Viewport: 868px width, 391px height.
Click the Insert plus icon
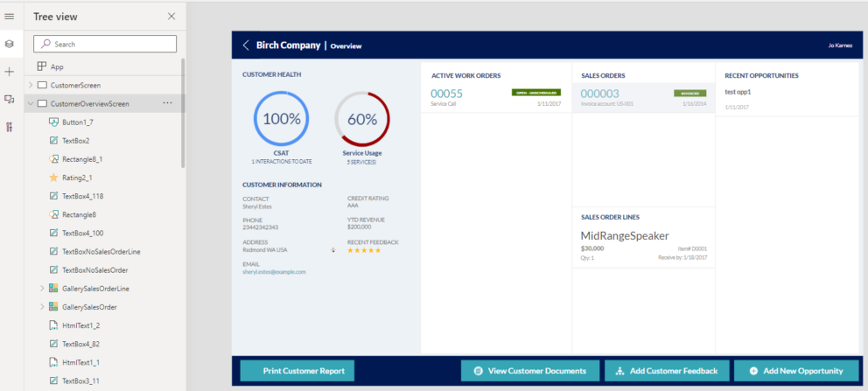point(10,72)
